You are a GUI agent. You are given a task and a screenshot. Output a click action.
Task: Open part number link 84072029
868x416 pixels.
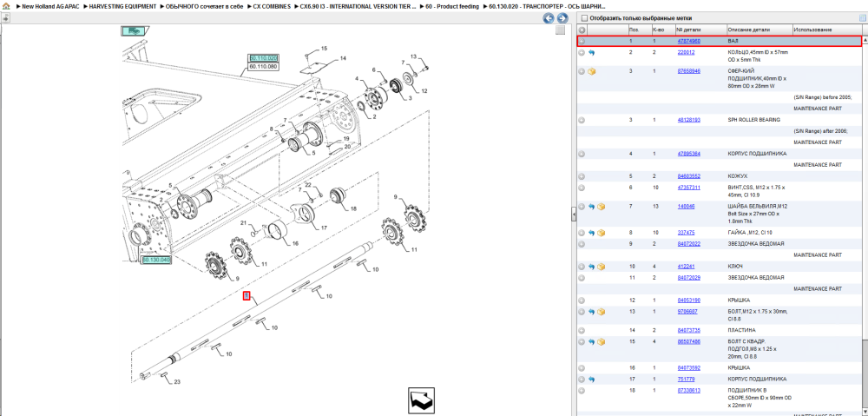688,278
